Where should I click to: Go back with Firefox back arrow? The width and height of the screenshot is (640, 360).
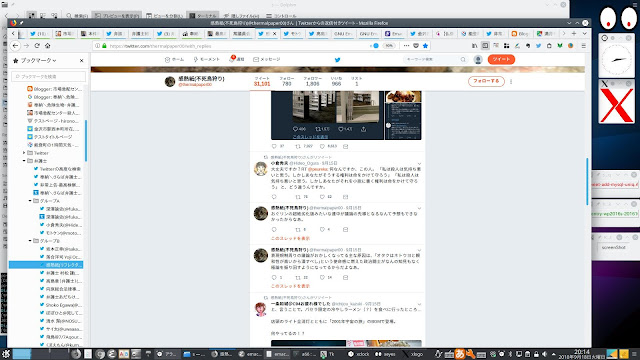click(x=16, y=46)
